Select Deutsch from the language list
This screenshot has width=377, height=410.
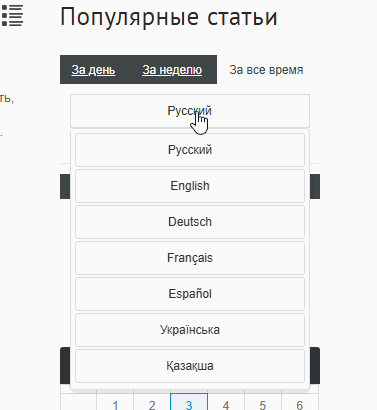click(x=190, y=222)
